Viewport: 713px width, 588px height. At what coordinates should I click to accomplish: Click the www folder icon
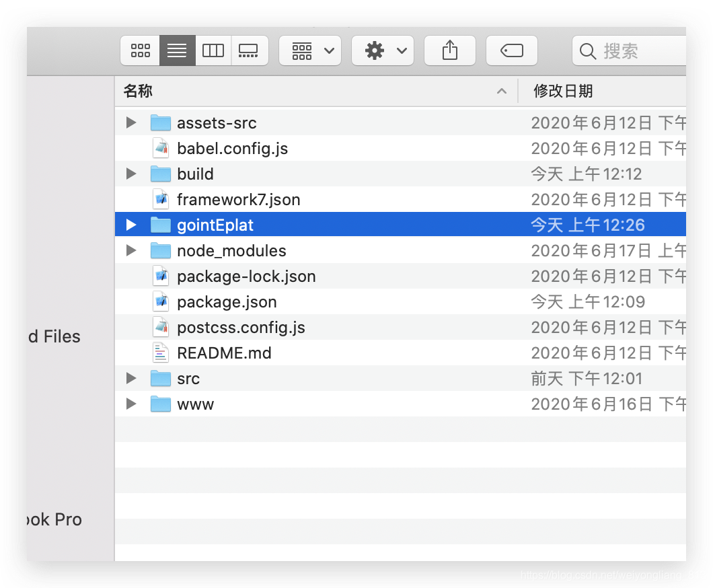click(x=161, y=404)
